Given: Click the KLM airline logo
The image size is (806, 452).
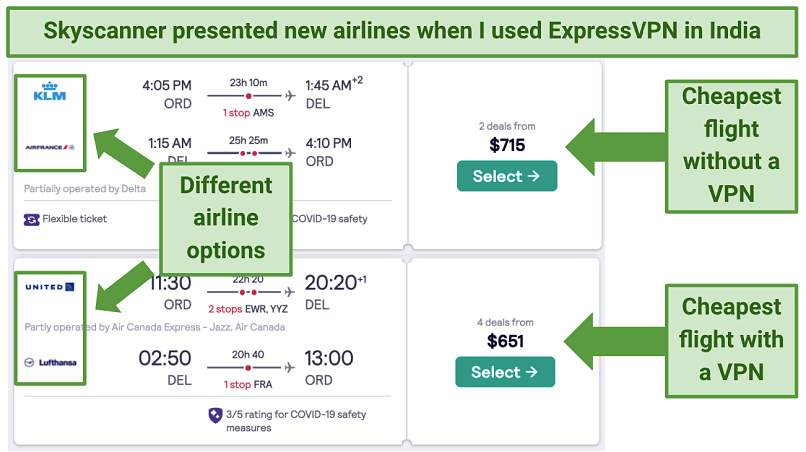Looking at the screenshot, I should [x=49, y=93].
